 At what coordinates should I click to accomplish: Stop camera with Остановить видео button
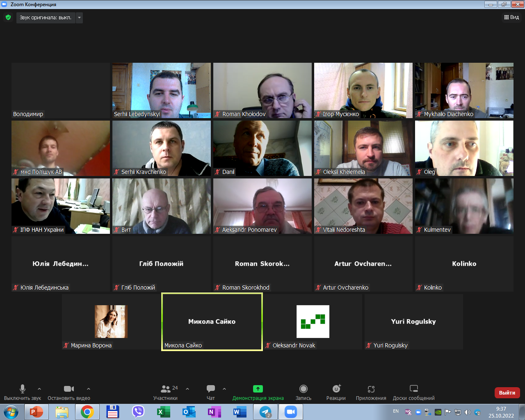tap(69, 393)
